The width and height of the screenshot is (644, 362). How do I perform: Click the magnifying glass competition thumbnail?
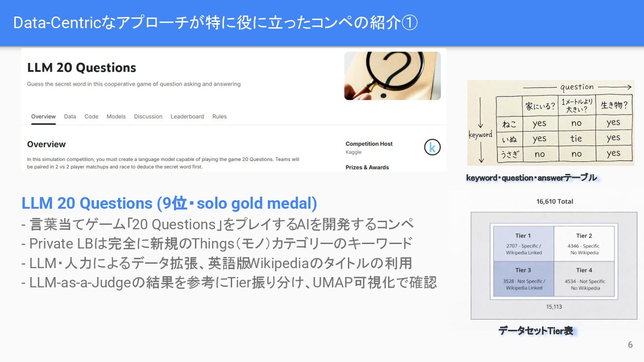click(x=392, y=76)
